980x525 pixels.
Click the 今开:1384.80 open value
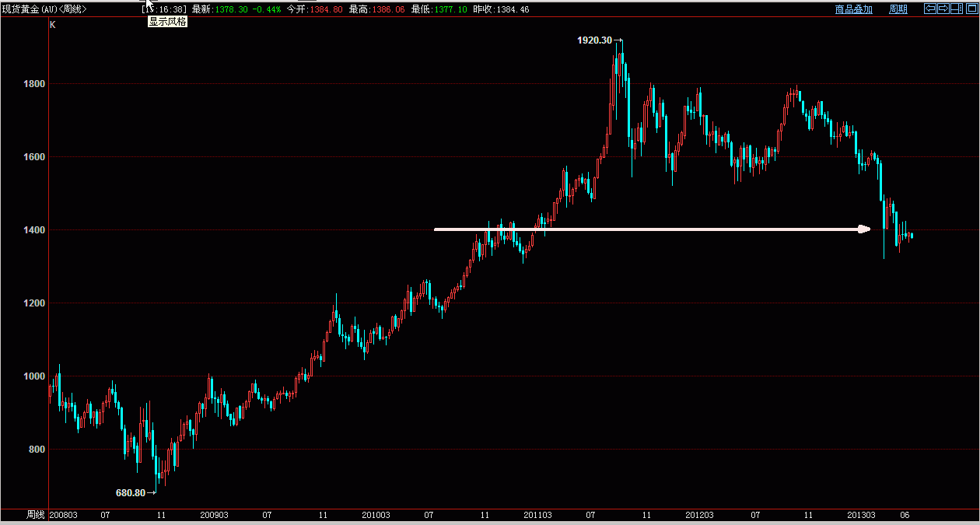314,9
